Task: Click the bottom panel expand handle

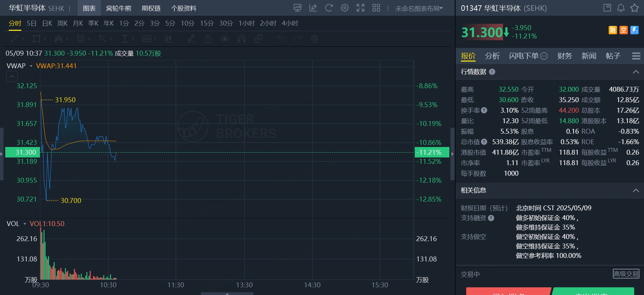Action: (227, 294)
